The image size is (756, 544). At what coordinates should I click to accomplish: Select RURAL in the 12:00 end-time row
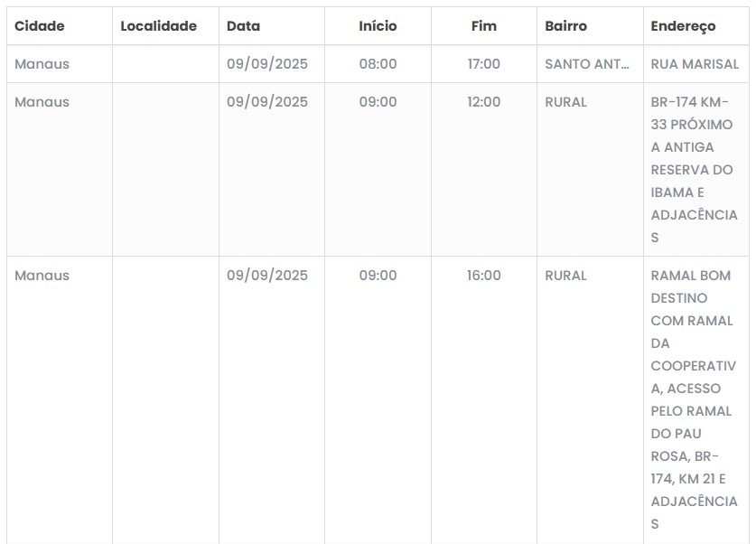click(x=565, y=102)
